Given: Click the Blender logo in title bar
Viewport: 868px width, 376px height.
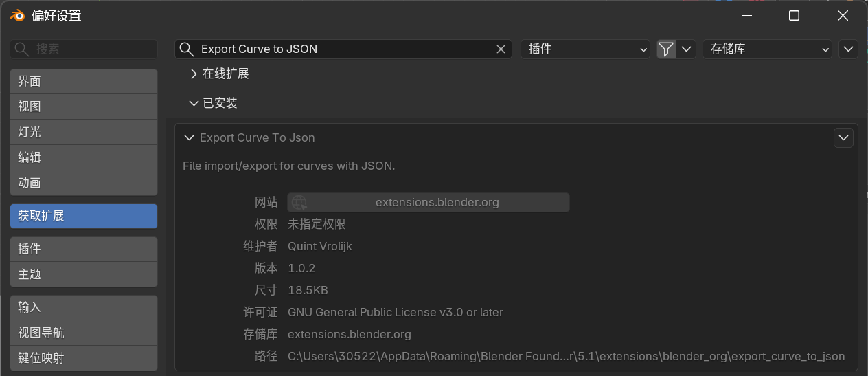Looking at the screenshot, I should point(16,15).
